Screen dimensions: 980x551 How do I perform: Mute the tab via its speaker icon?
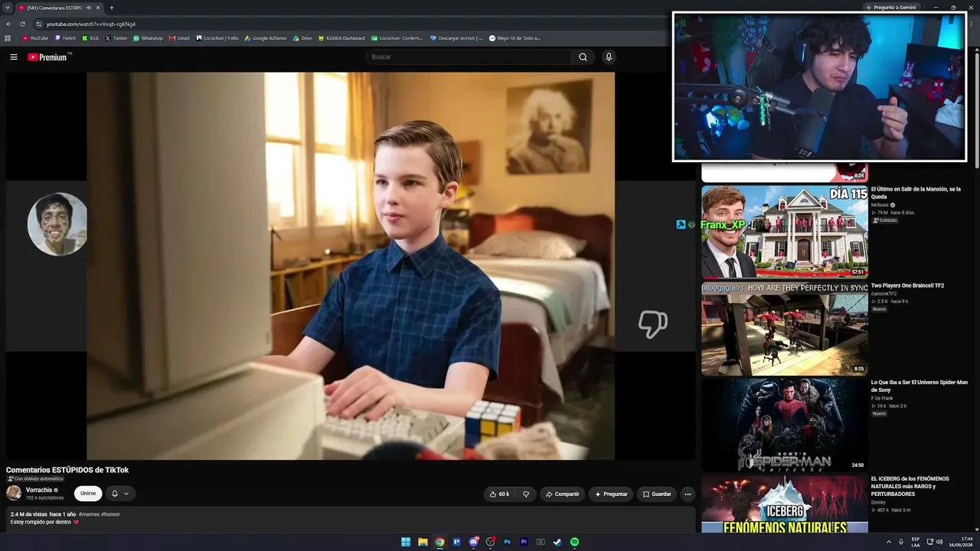[89, 8]
